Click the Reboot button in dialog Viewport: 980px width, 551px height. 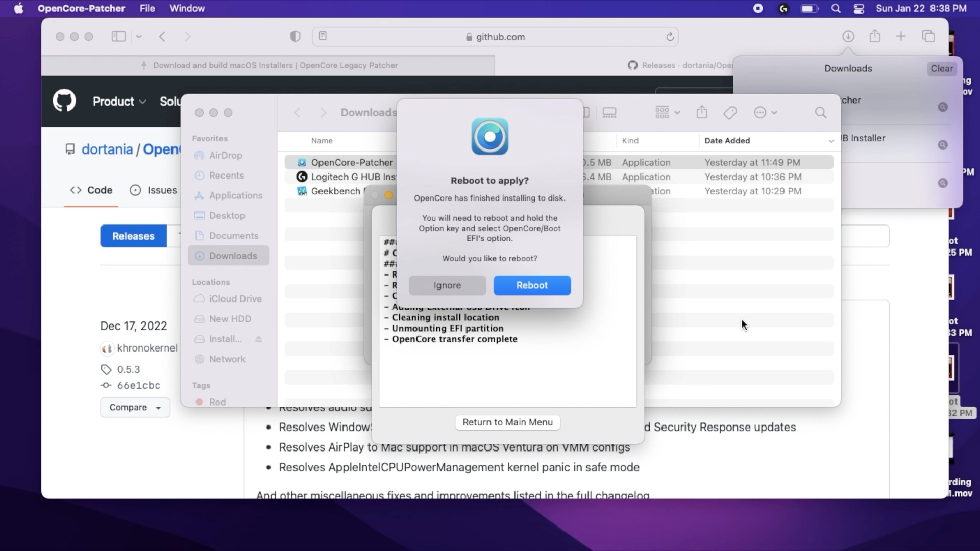[x=532, y=285]
